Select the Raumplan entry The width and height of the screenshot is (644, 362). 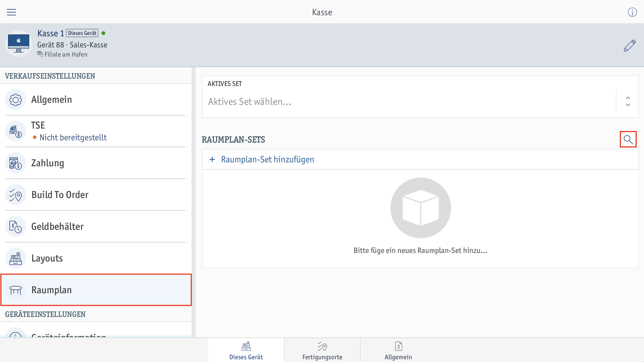tap(96, 290)
